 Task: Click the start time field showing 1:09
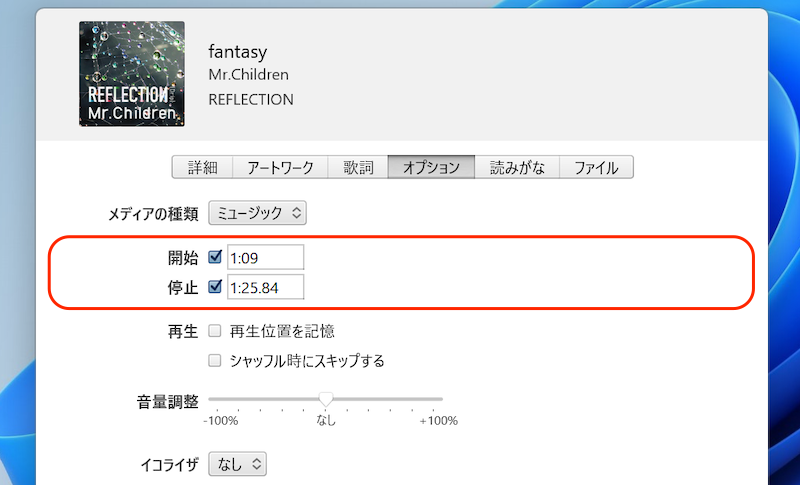[x=265, y=257]
